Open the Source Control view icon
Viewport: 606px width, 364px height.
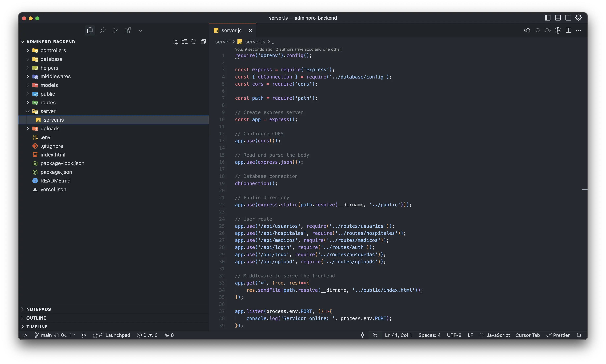(x=115, y=30)
